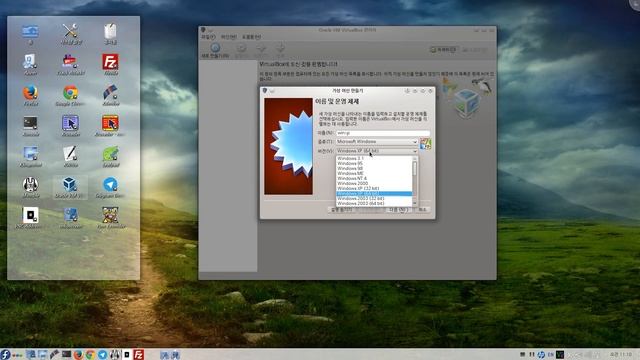Click the Firefox icon in the taskbar
640x360 pixels.
78,354
